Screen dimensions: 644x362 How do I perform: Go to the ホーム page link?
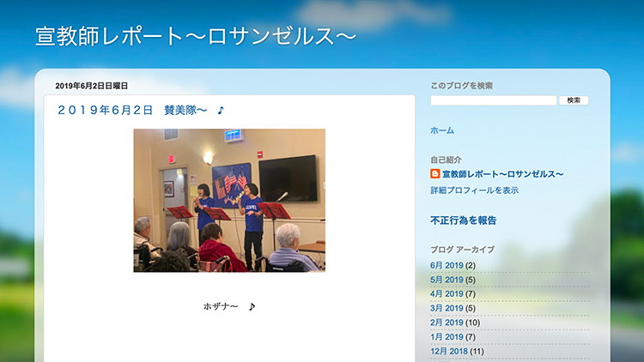pyautogui.click(x=442, y=130)
